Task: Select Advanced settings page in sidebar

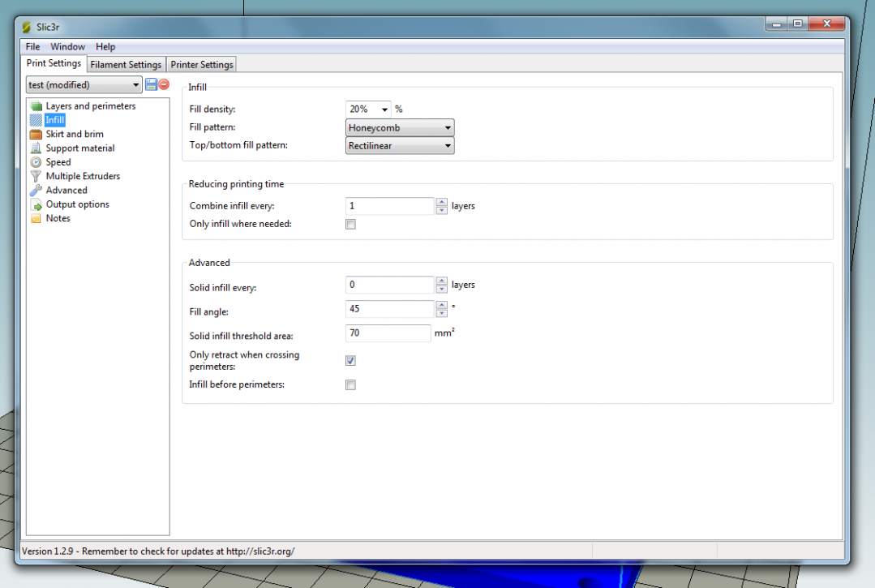Action: [67, 191]
